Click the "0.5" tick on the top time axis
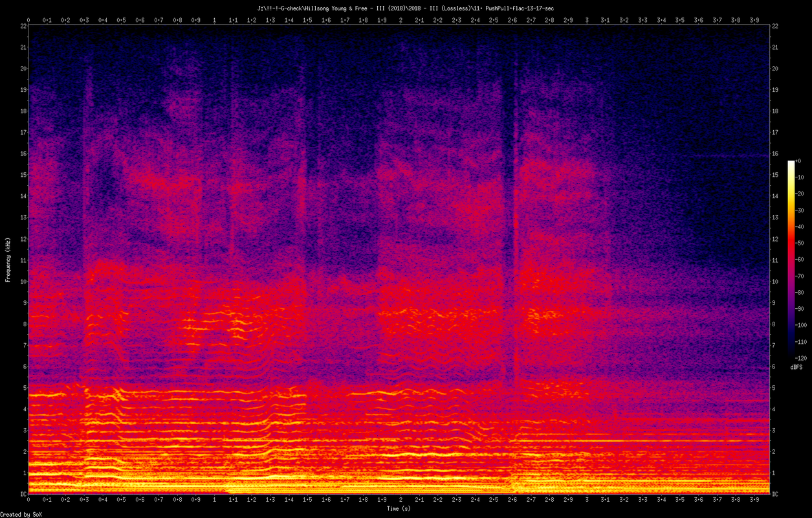The height and width of the screenshot is (518, 812). 122,20
